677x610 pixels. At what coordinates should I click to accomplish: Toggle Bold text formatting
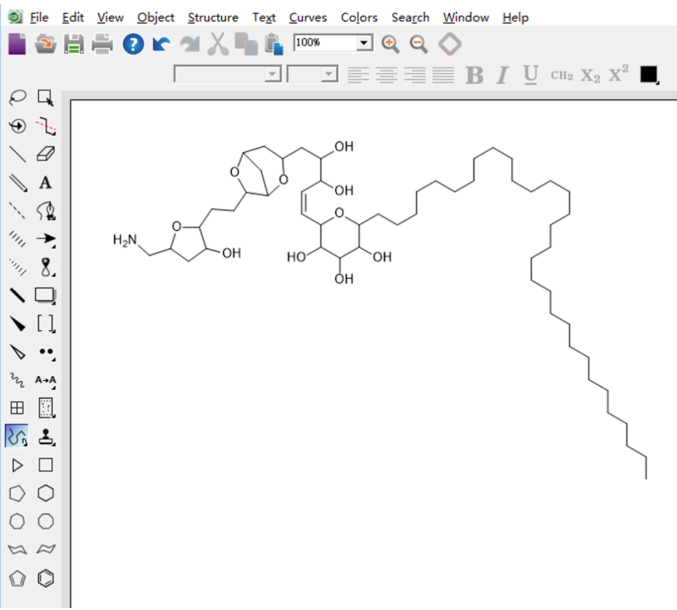click(475, 75)
